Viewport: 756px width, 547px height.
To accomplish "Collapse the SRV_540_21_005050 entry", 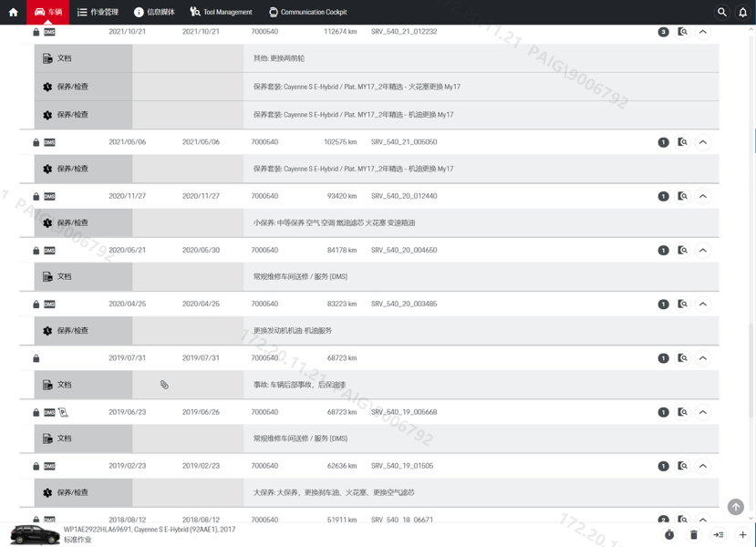I will (703, 142).
